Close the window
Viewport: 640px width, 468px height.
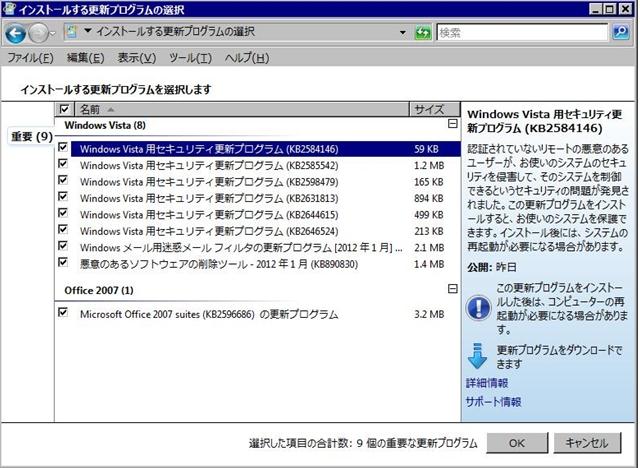point(624,9)
